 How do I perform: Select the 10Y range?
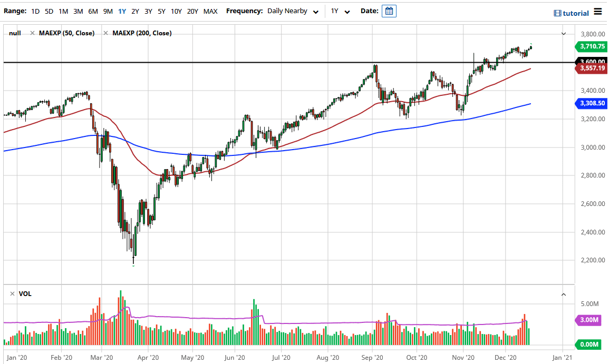click(176, 11)
